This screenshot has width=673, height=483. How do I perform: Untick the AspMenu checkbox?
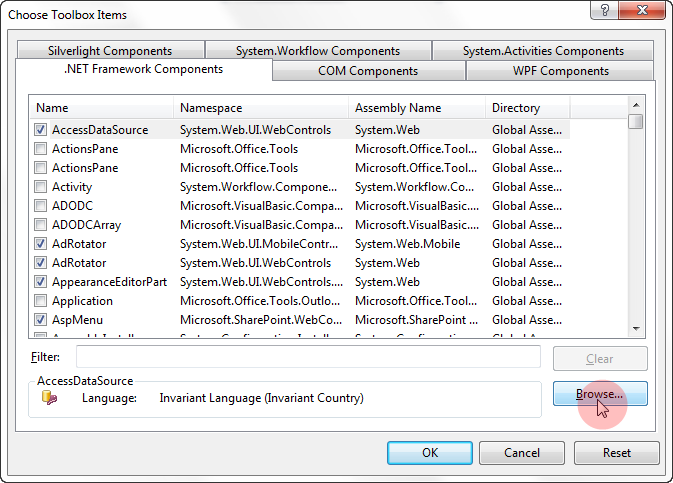pos(40,320)
